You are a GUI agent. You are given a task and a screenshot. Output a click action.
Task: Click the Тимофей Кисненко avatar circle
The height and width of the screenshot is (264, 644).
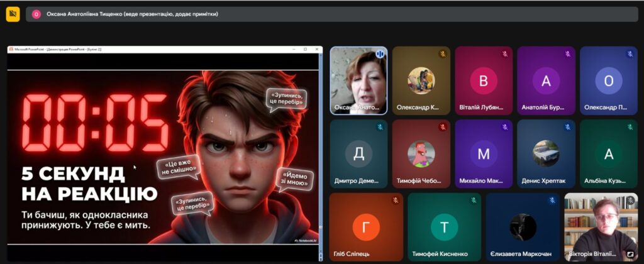click(x=444, y=227)
